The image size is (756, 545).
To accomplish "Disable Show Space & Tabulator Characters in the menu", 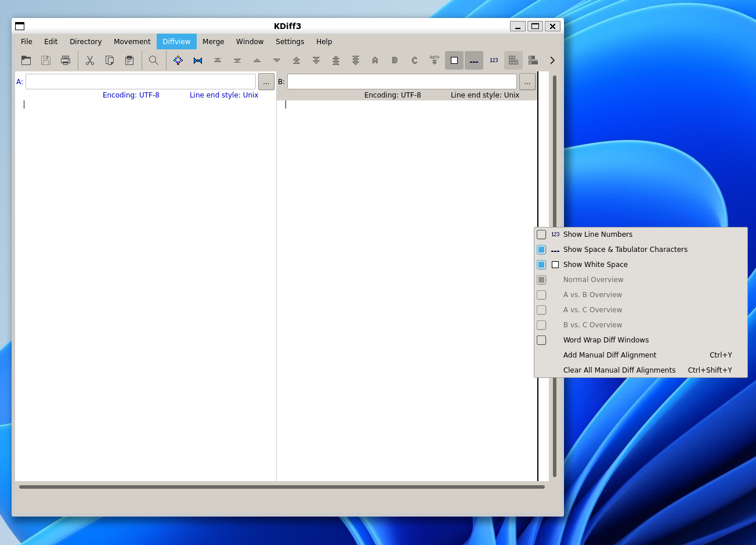I will click(x=625, y=249).
